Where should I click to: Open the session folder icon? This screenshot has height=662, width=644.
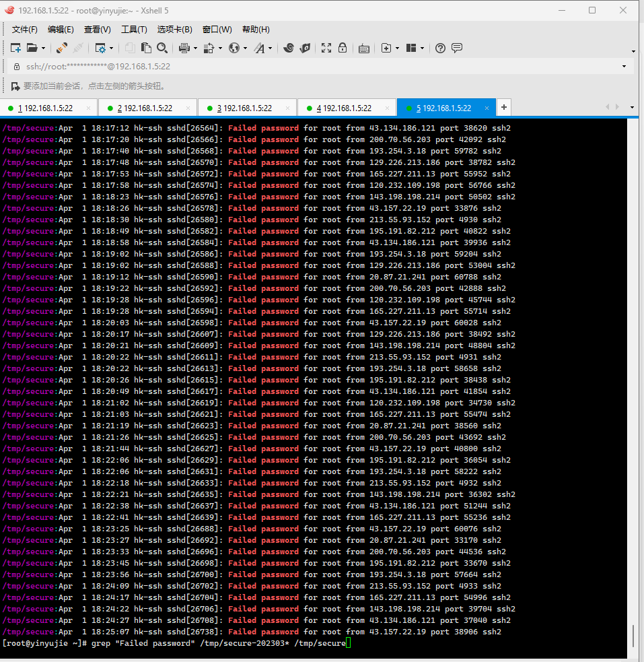pyautogui.click(x=32, y=48)
